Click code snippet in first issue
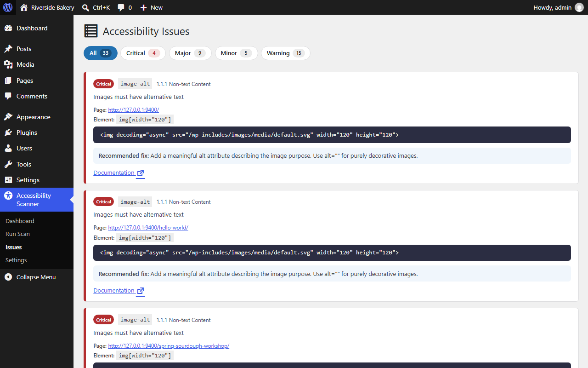Image resolution: width=588 pixels, height=368 pixels. tap(332, 135)
